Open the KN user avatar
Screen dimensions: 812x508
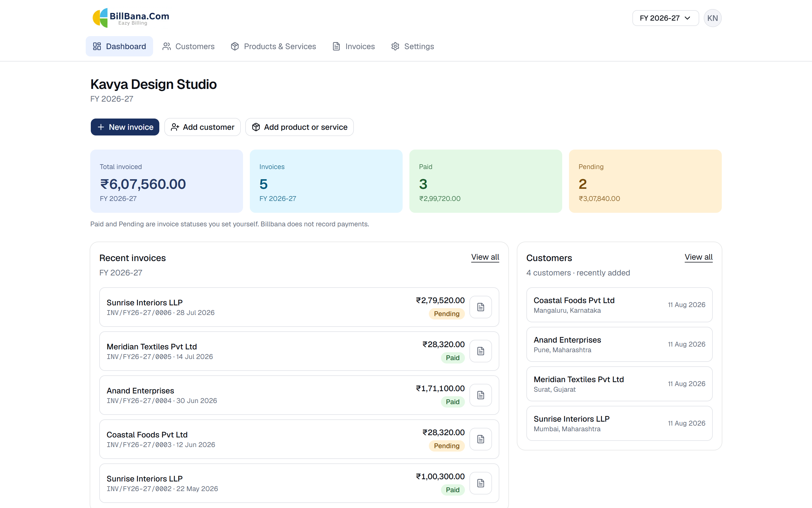pos(712,18)
